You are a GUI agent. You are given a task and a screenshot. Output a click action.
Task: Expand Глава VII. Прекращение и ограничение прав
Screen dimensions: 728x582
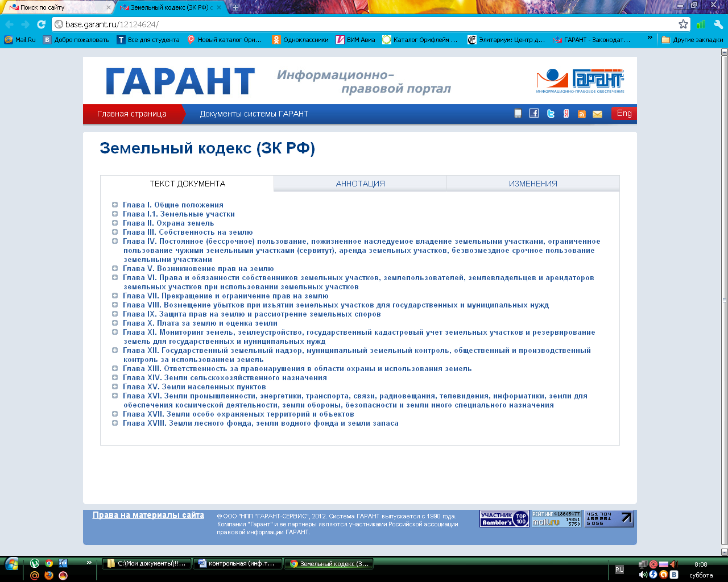click(x=115, y=296)
